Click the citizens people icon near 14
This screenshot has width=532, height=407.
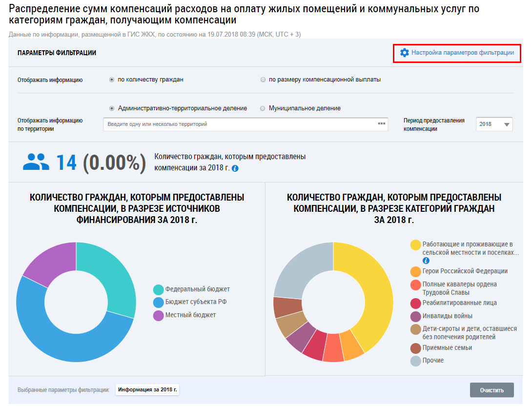tap(36, 162)
